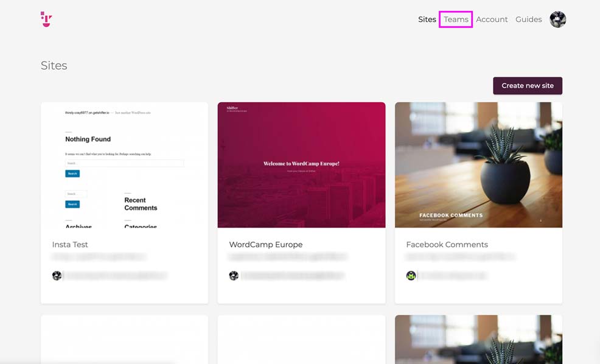
Task: Click the owner avatar on Insta Test card
Action: [x=57, y=275]
